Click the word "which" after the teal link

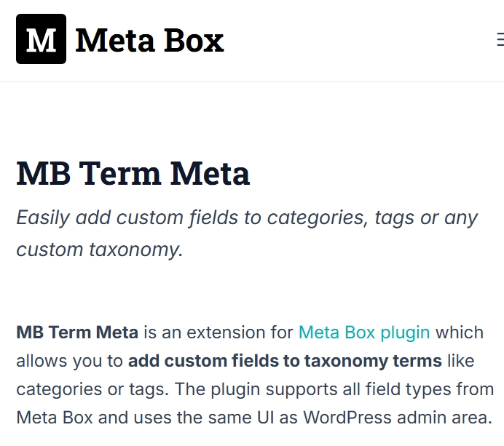[x=460, y=332]
